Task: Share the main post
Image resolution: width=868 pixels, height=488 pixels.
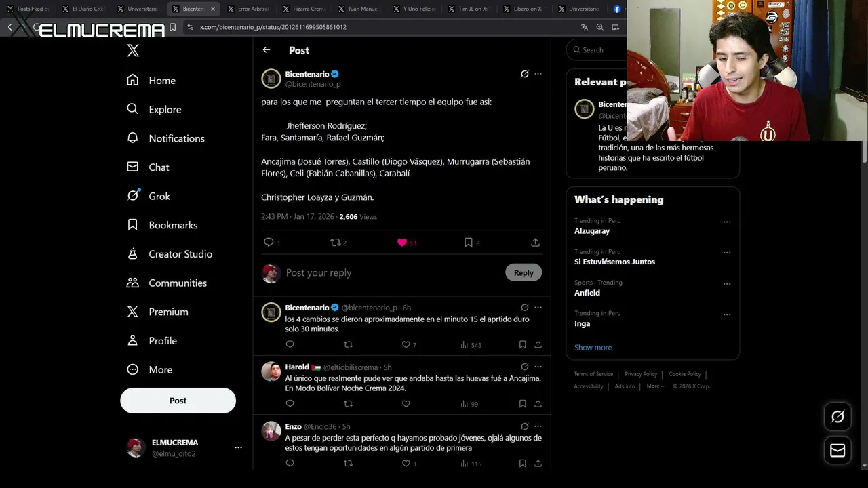Action: (x=535, y=243)
